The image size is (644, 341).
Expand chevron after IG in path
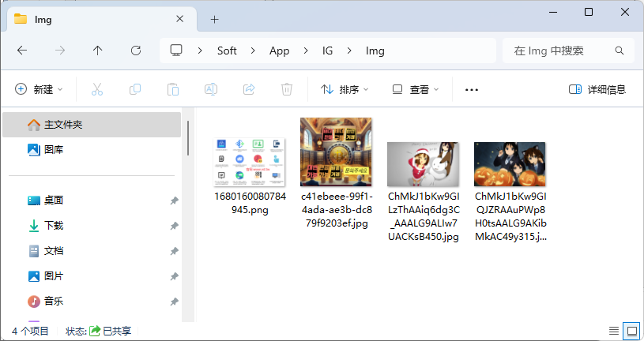coord(349,51)
